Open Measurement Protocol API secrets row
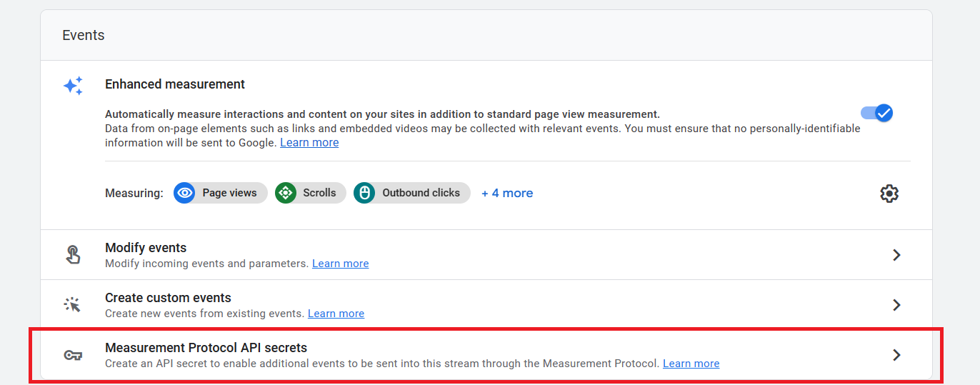 (486, 355)
